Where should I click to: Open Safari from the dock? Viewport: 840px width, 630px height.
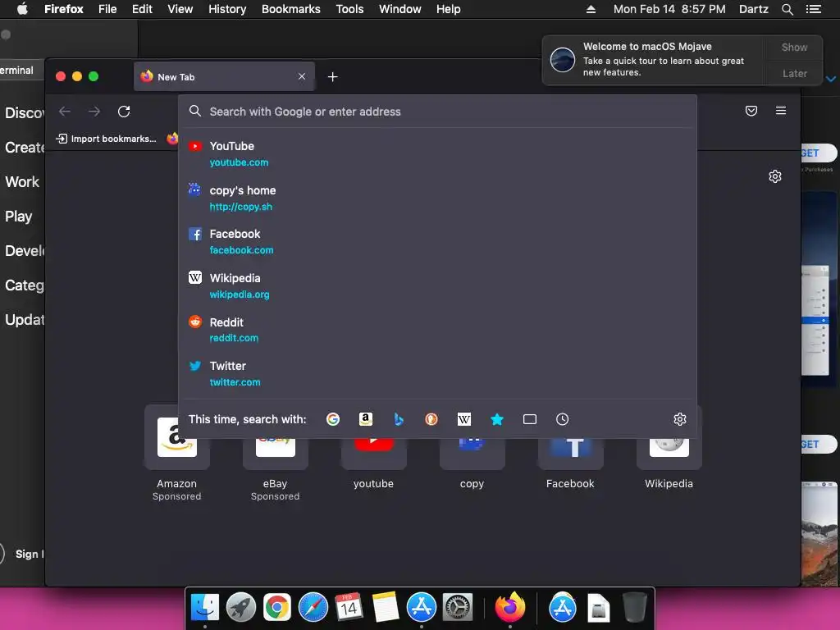[x=313, y=608]
